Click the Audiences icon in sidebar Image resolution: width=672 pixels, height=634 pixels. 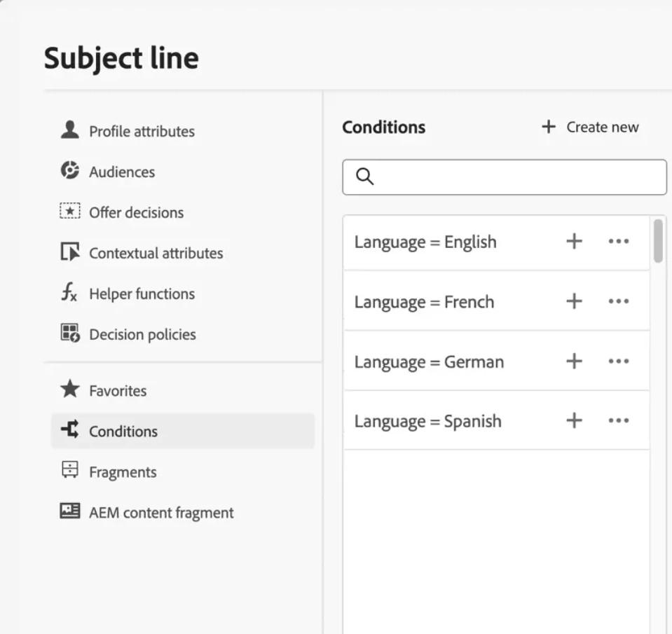69,171
